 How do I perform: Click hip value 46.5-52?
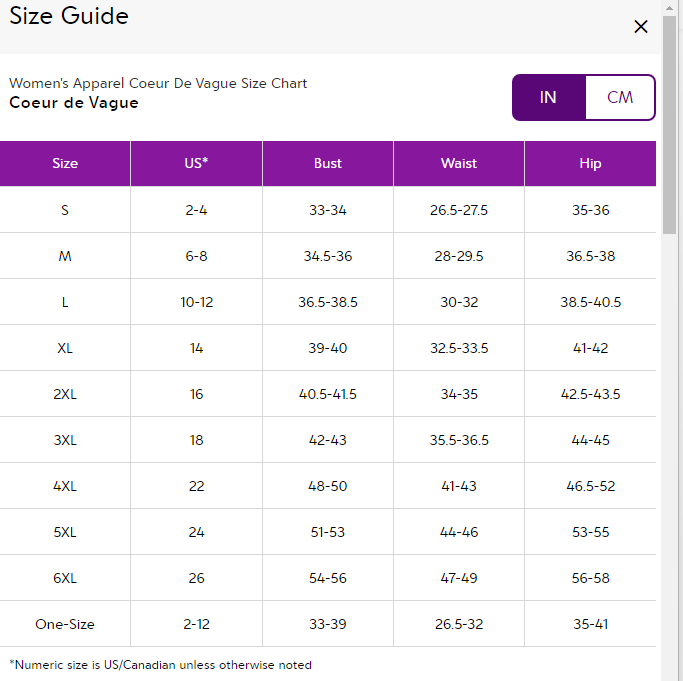pos(590,486)
